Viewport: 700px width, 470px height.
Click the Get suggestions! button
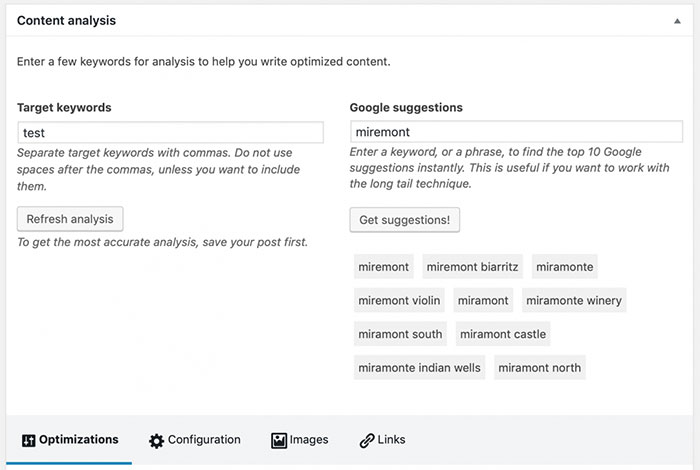pyautogui.click(x=404, y=219)
